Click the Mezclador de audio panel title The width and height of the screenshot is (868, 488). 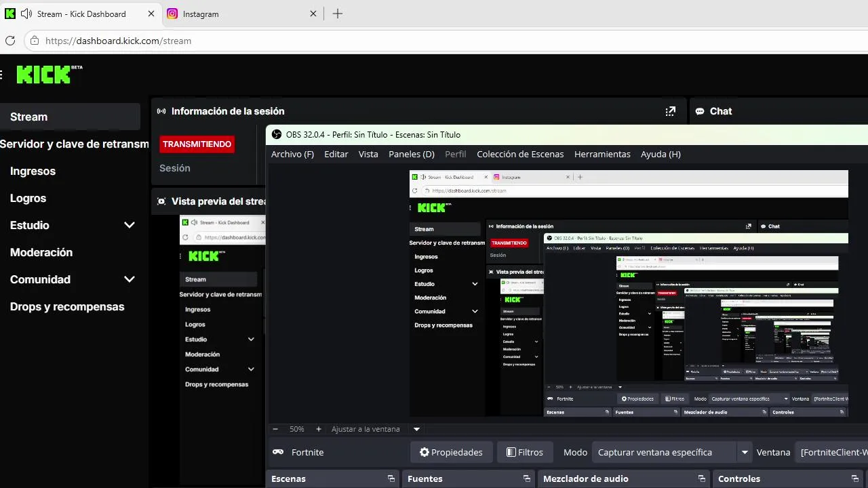(586, 479)
